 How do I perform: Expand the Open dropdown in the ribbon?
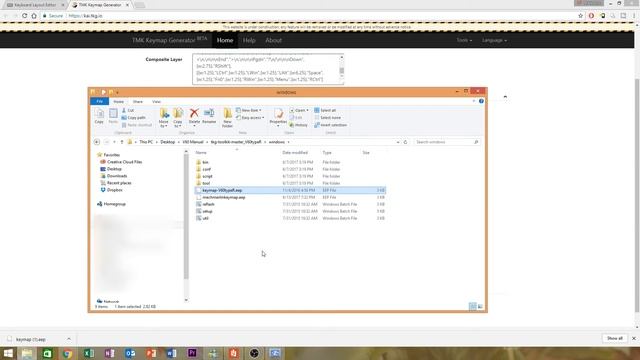point(299,110)
